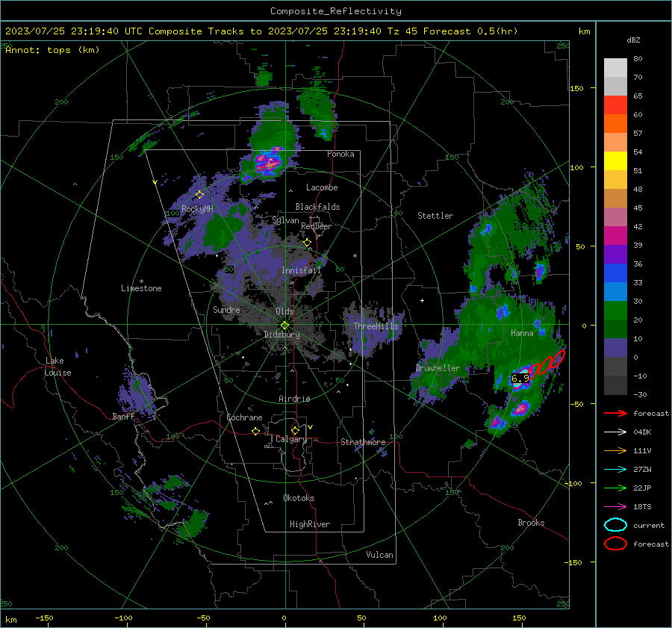The width and height of the screenshot is (672, 628).
Task: Select the Hanna label
Action: tap(522, 333)
